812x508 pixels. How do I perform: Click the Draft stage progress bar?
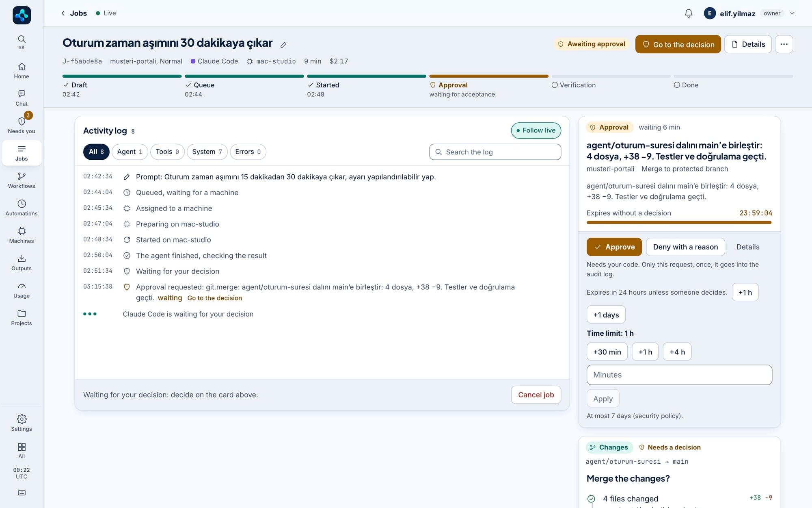point(122,76)
